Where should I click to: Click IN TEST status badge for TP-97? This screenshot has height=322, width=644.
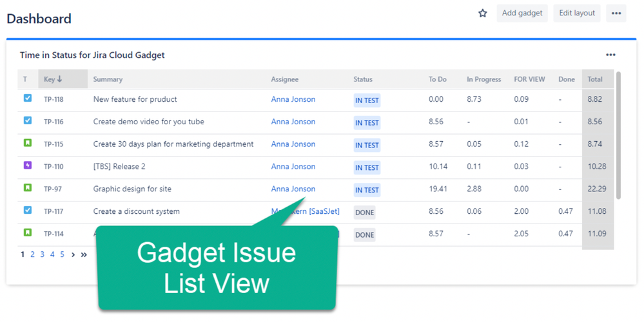[x=367, y=190]
